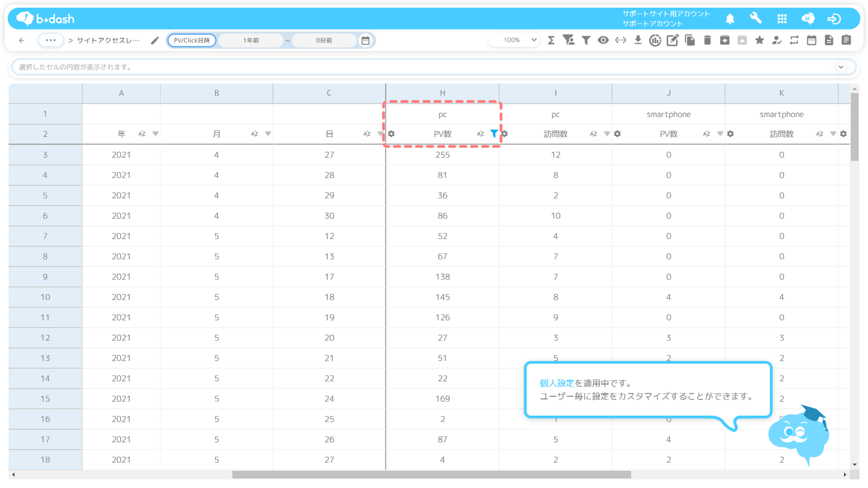Click the サイトアクセスレ… breadcrumb title
The width and height of the screenshot is (868, 488).
pyautogui.click(x=108, y=40)
